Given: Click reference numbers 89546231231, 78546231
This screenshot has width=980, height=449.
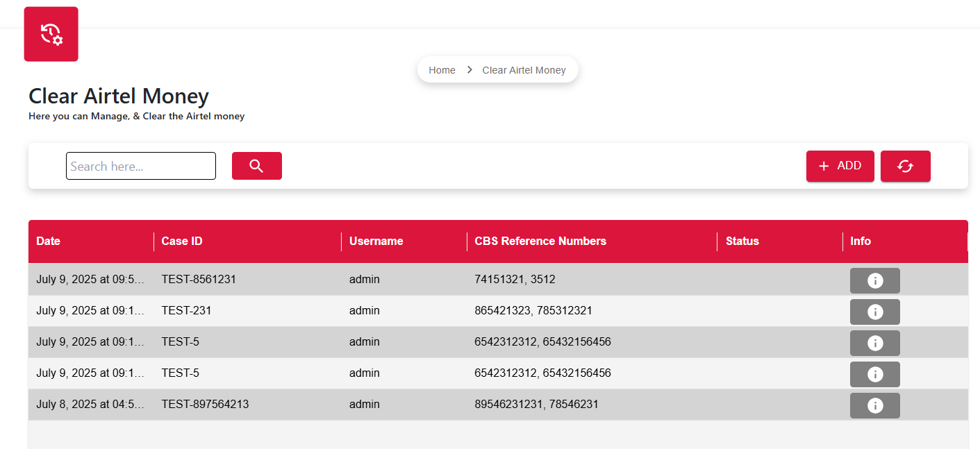Looking at the screenshot, I should [x=536, y=404].
